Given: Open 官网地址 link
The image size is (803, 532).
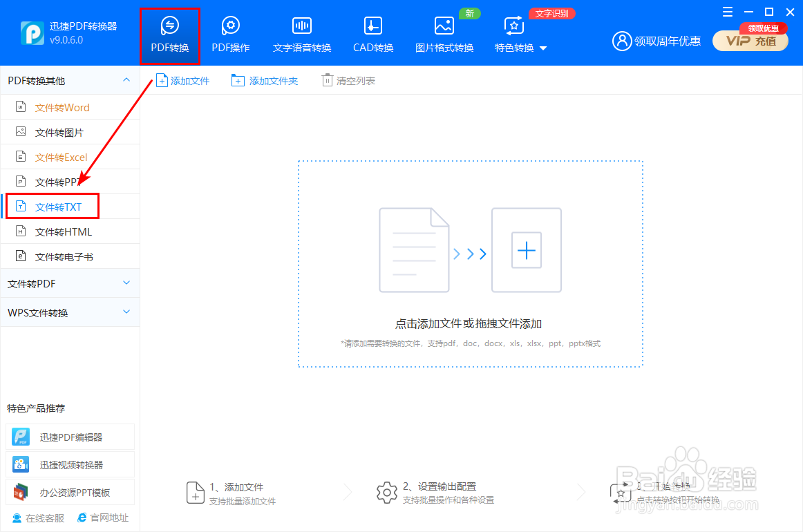Looking at the screenshot, I should (x=103, y=517).
